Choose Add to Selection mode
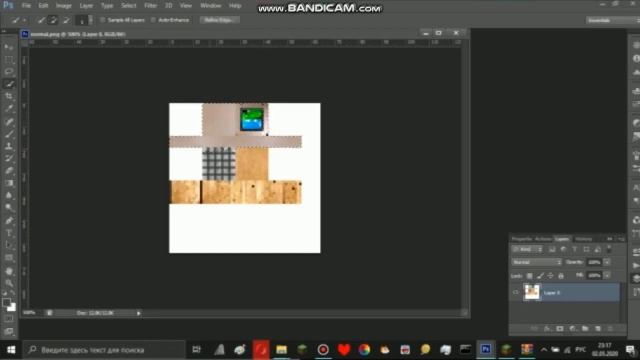Image resolution: width=640 pixels, height=360 pixels. point(53,20)
